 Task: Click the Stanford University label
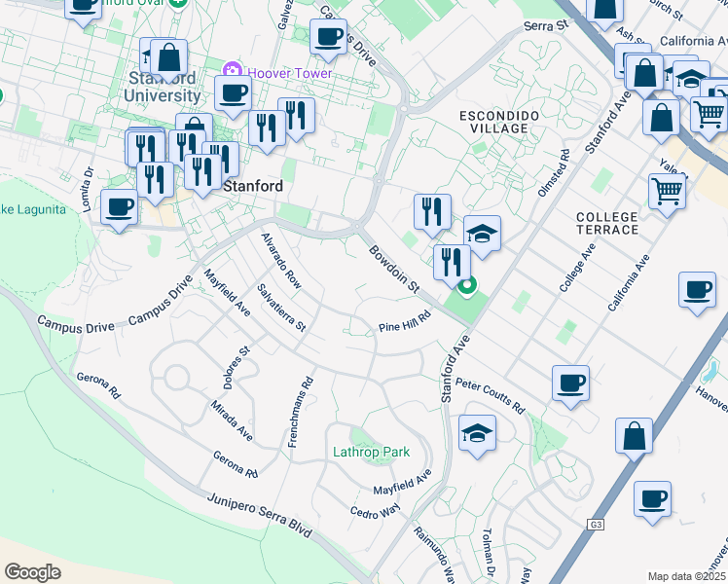[x=162, y=87]
